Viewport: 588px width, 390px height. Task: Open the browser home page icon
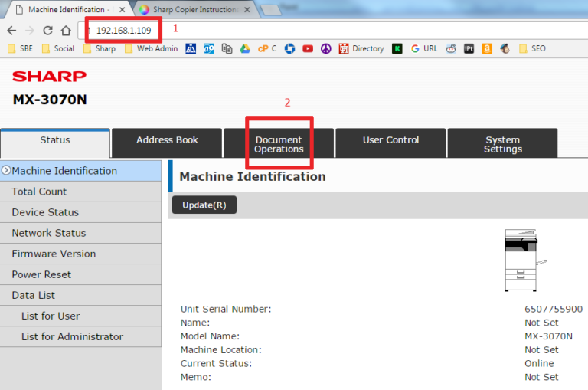(66, 31)
